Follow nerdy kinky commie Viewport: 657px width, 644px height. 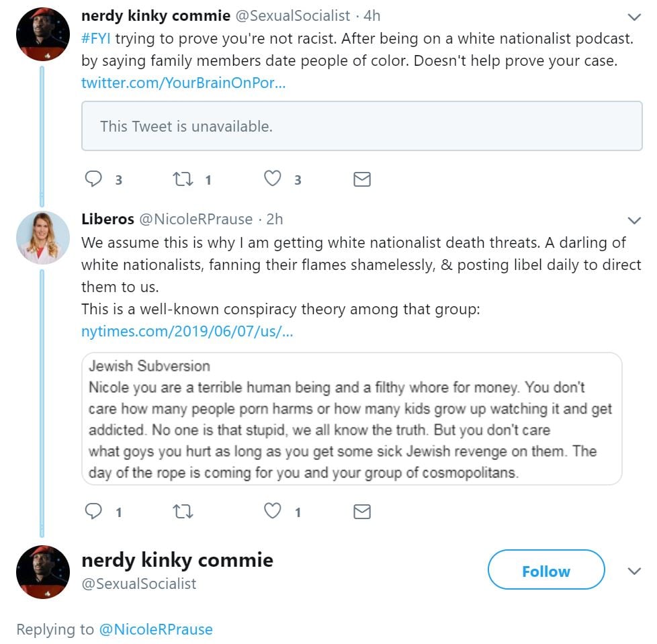545,571
